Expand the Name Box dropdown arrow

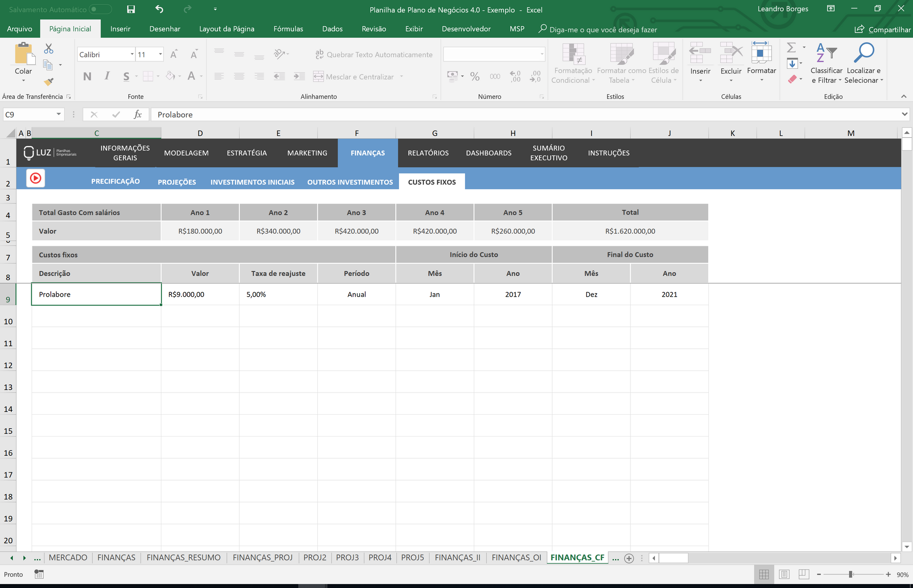coord(58,114)
